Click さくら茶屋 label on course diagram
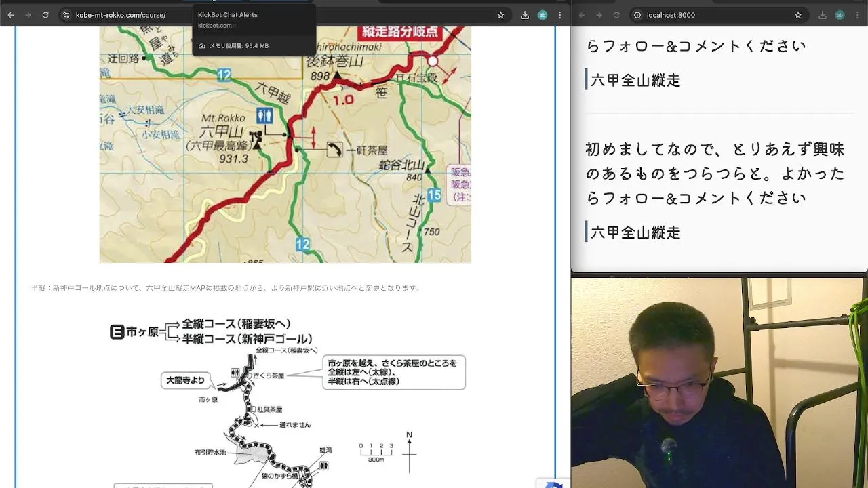Image resolution: width=868 pixels, height=488 pixels. pos(268,375)
